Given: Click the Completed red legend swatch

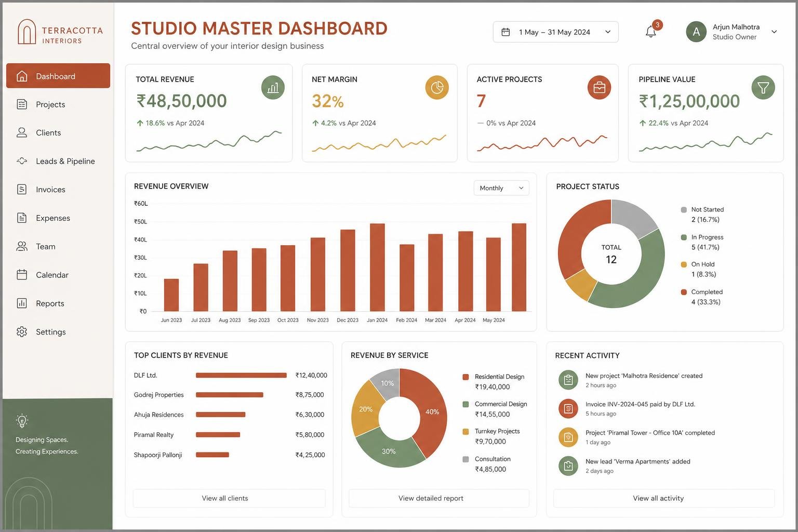Looking at the screenshot, I should tap(684, 292).
